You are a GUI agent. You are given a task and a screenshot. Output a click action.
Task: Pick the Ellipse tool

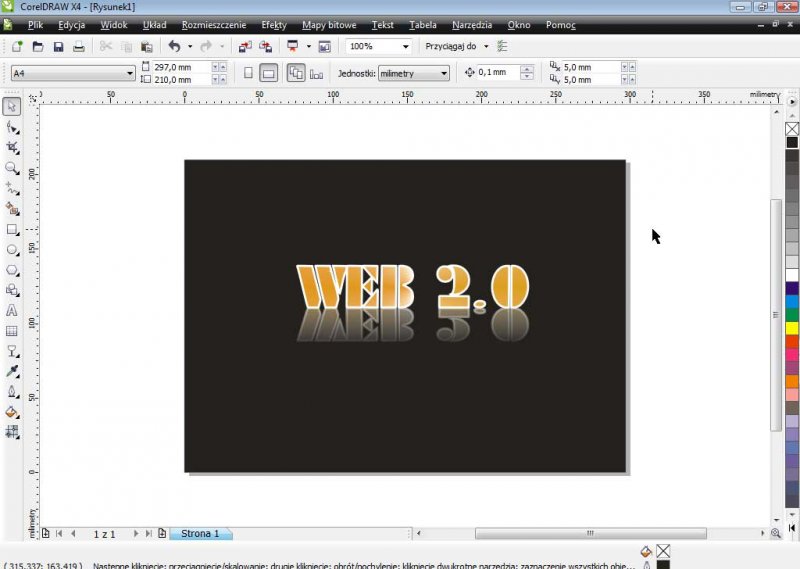pos(12,249)
